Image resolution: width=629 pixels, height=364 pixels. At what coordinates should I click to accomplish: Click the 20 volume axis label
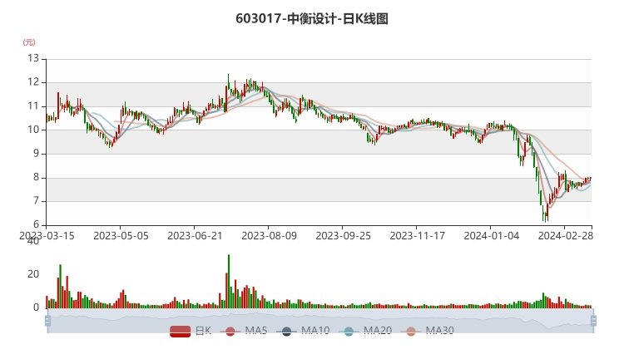pos(33,274)
